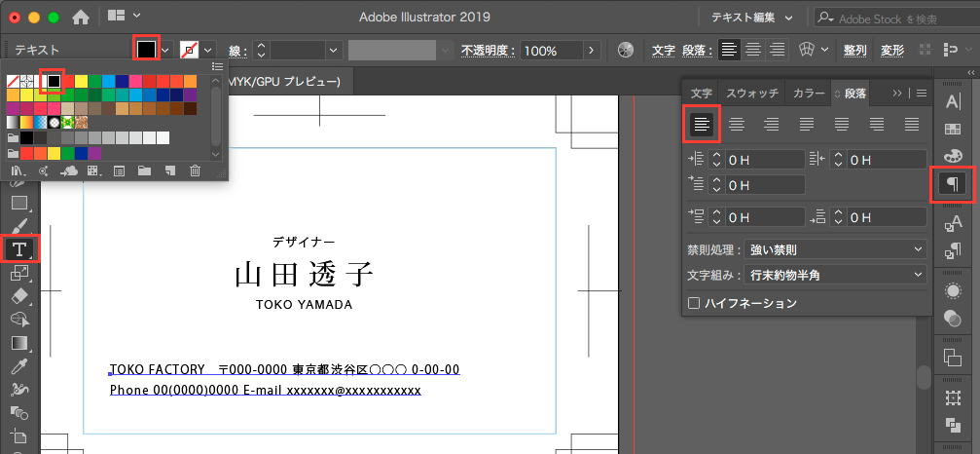This screenshot has height=454, width=980.
Task: Open the Swatch Libraries menu icon
Action: click(17, 170)
